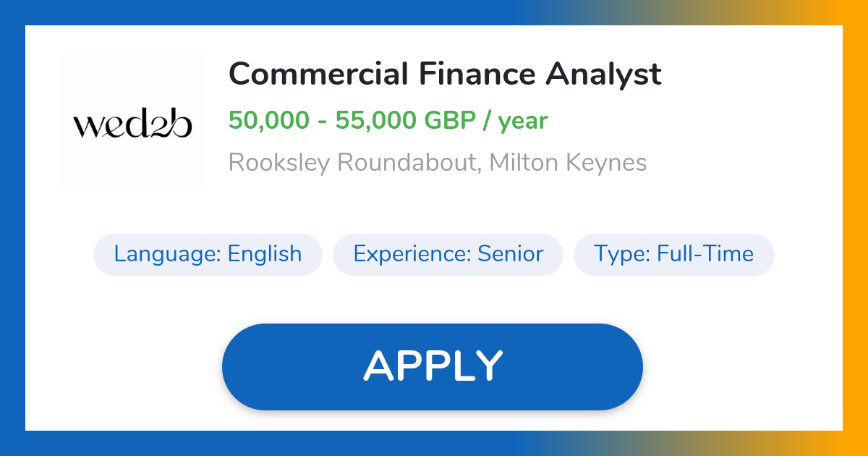Select the Full-Time employment type value
Viewport: 868px width, 456px height.
[705, 254]
